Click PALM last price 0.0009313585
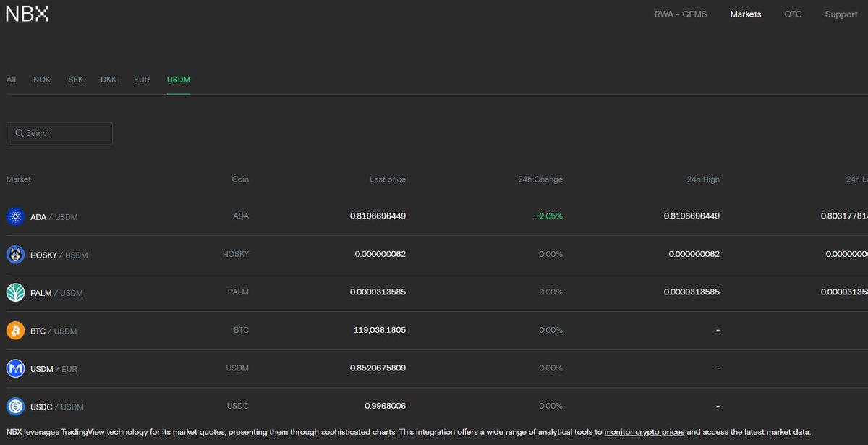Screen dimensions: 868x445 coord(378,292)
